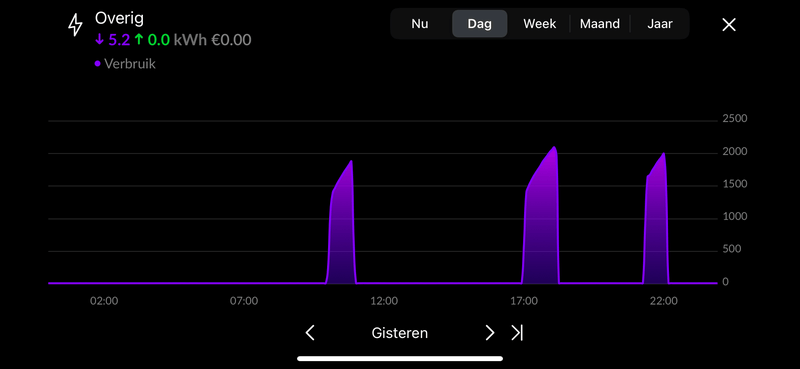
Task: Tap the 500 y-axis label
Action: (x=732, y=250)
